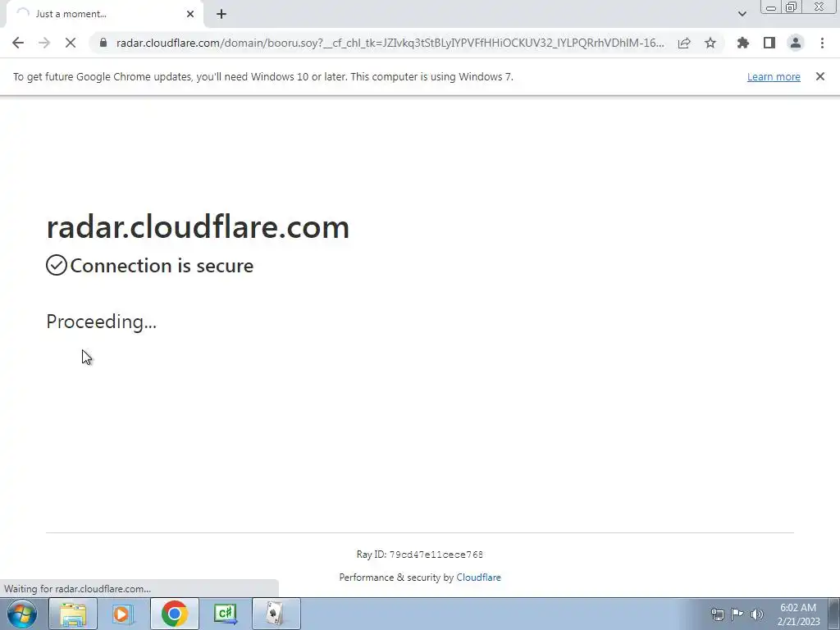The height and width of the screenshot is (630, 840).
Task: View site information via the lock icon
Action: tap(103, 43)
